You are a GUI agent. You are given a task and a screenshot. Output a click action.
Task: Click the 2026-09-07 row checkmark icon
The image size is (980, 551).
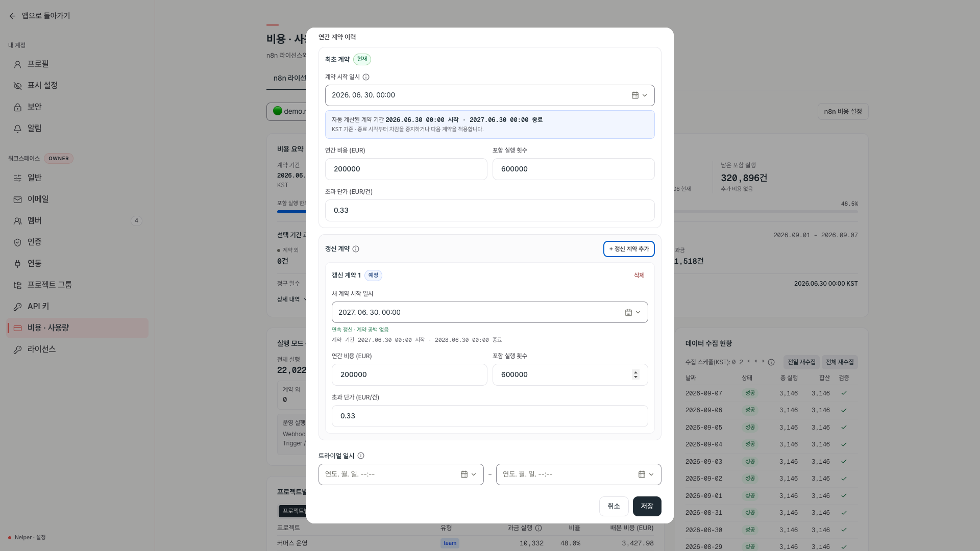(x=844, y=393)
